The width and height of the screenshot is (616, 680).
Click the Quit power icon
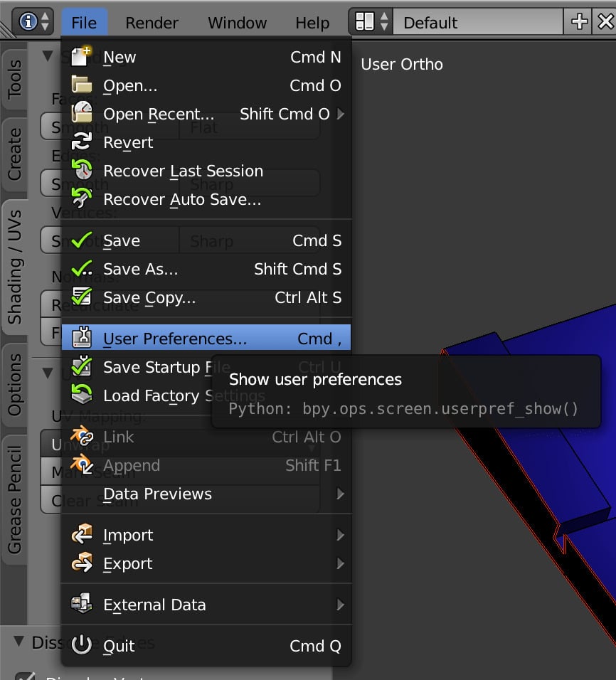pos(81,646)
